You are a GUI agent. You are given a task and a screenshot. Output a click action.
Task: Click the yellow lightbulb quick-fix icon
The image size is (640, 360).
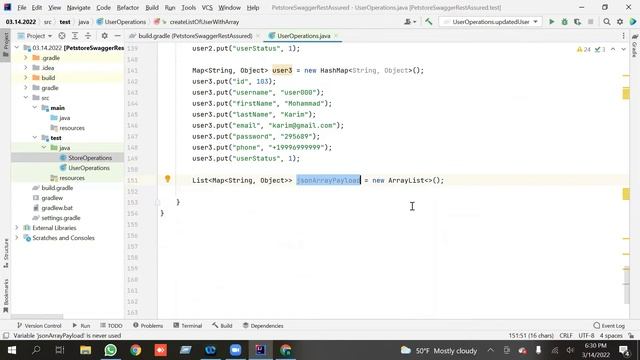click(x=167, y=178)
